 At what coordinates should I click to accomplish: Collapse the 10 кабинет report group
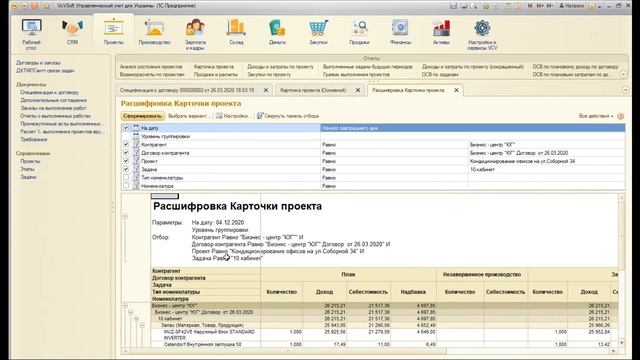(136, 319)
